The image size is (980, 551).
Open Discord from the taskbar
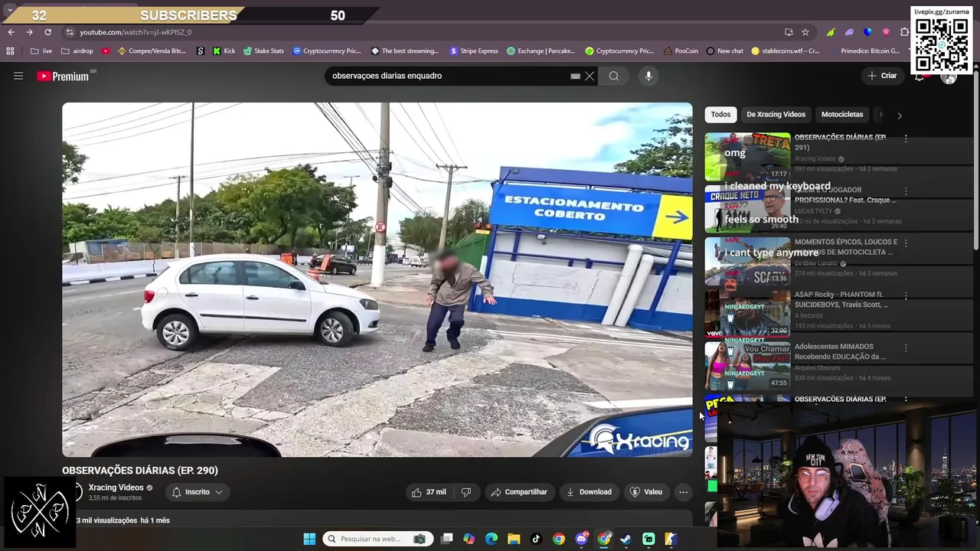(x=581, y=539)
